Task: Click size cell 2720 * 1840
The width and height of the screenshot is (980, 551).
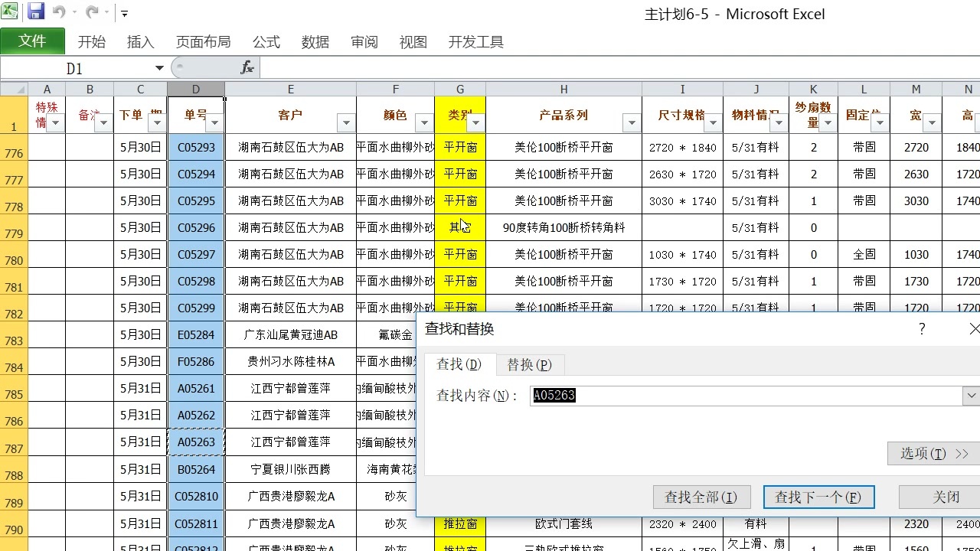Action: 682,147
